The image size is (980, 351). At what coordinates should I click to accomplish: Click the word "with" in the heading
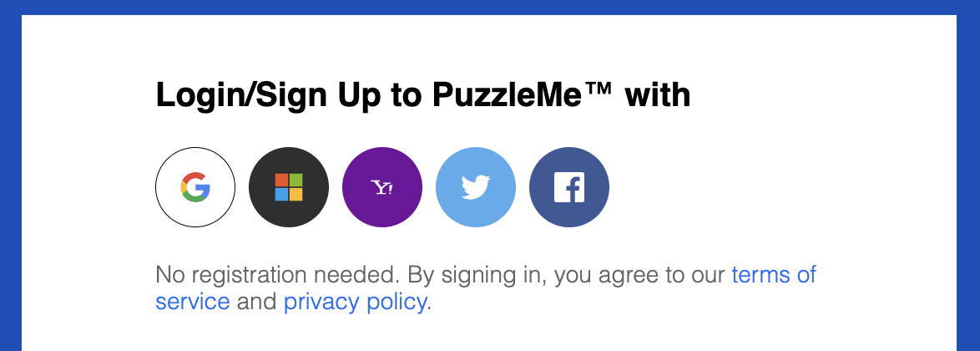658,96
